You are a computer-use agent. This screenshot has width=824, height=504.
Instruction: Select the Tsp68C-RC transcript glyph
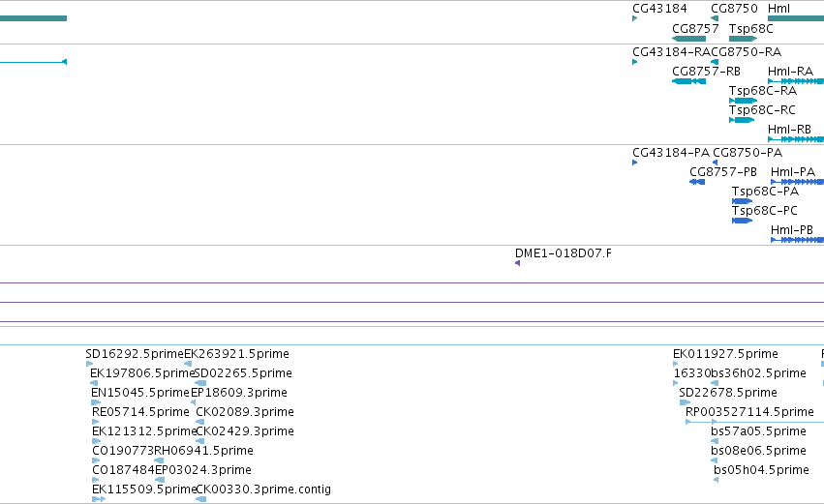point(742,120)
